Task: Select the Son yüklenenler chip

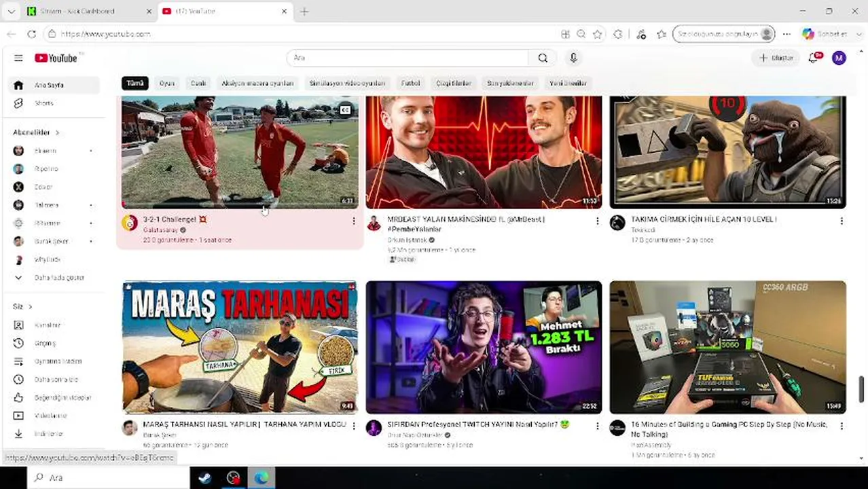Action: pyautogui.click(x=510, y=83)
